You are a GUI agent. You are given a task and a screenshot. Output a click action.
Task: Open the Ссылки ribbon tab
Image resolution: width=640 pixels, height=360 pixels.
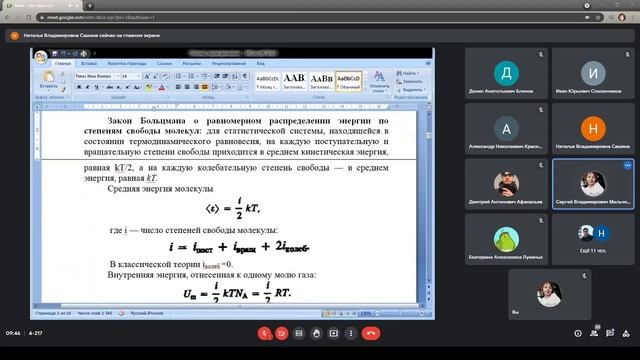pyautogui.click(x=164, y=64)
